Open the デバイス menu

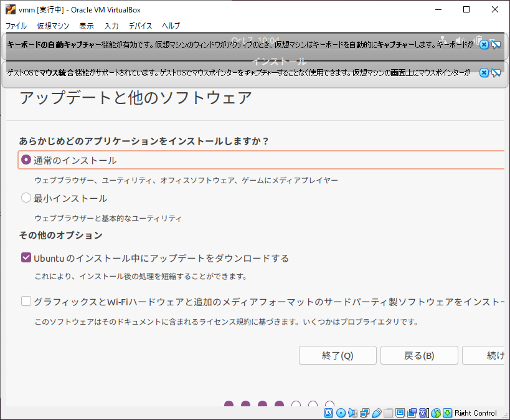tap(140, 26)
